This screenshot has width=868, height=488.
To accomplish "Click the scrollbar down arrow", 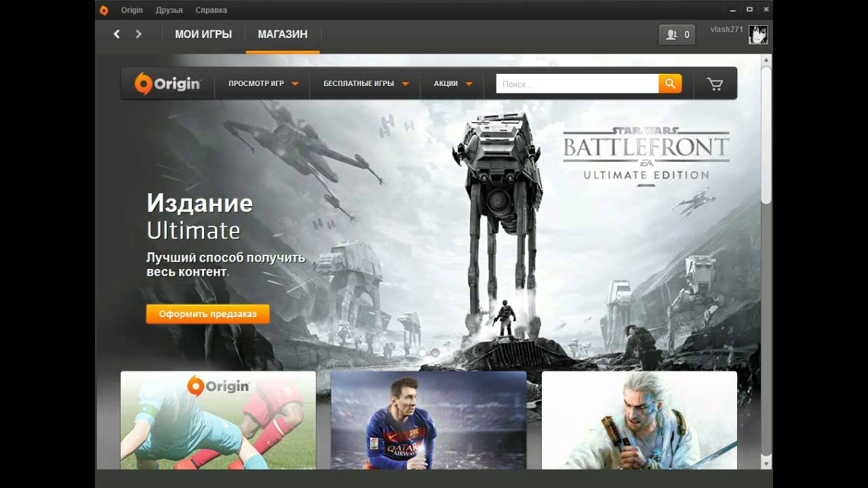I will [766, 464].
